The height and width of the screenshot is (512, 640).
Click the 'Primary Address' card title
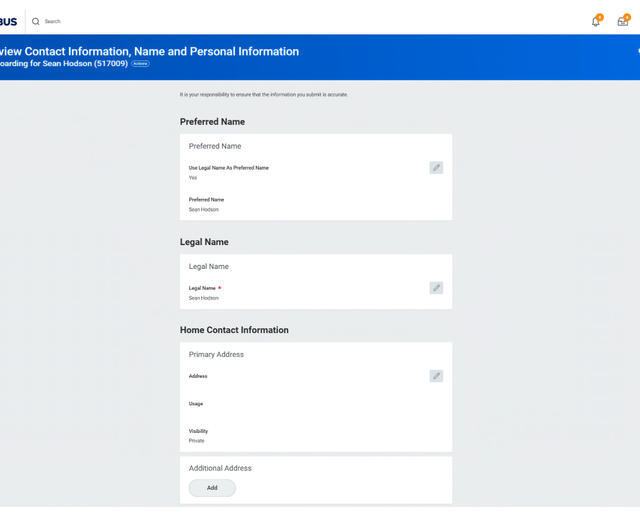(x=216, y=354)
